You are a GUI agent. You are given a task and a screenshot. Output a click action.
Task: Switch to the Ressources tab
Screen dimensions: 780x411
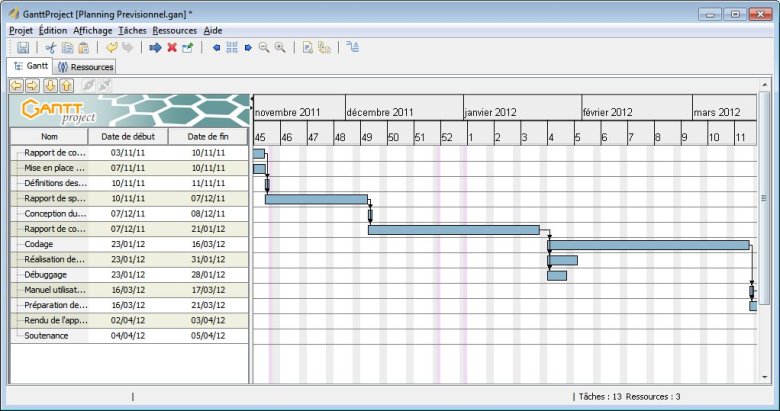[x=86, y=67]
